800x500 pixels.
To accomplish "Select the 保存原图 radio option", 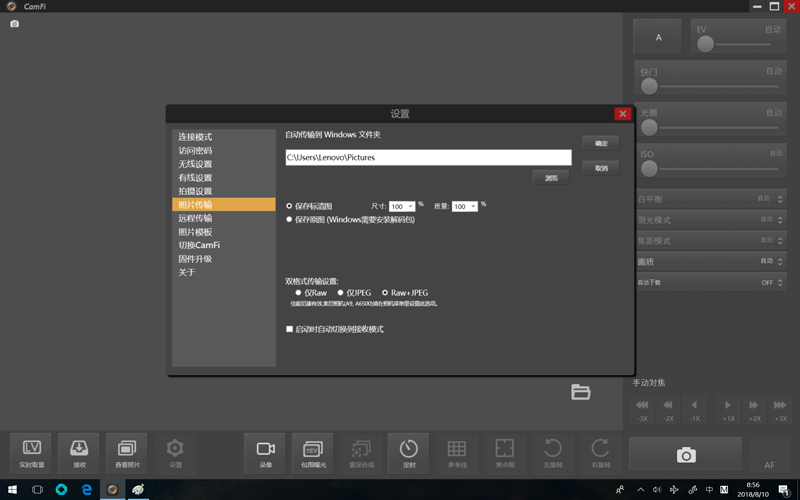I will pos(290,219).
